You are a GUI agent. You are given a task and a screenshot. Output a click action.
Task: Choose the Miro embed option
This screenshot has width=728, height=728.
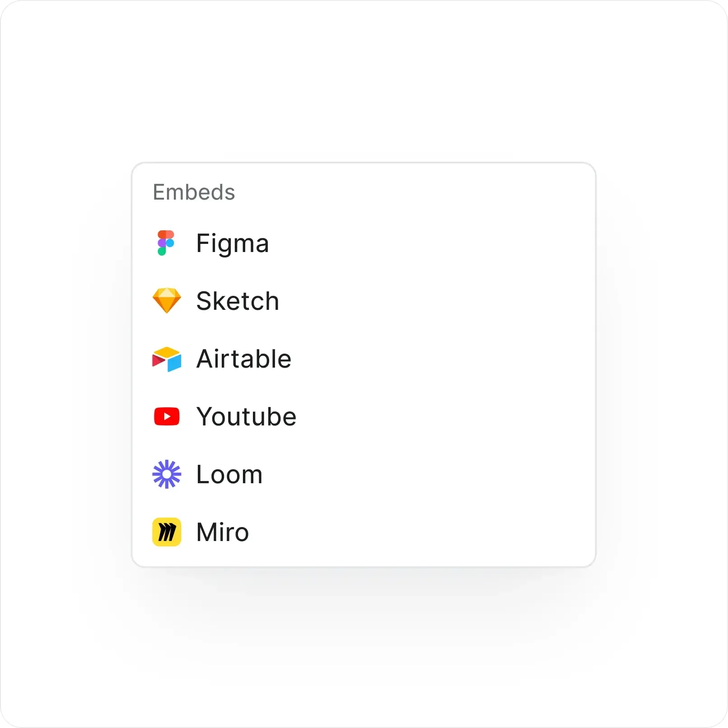click(222, 532)
